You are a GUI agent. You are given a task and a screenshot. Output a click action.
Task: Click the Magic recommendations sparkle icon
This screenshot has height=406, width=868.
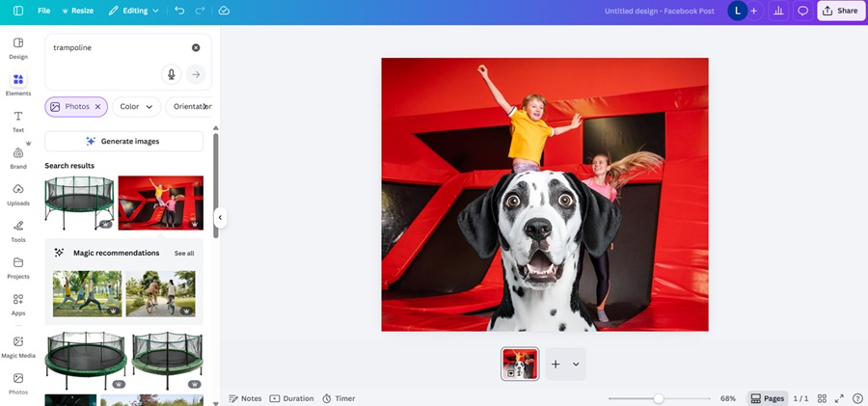[58, 253]
